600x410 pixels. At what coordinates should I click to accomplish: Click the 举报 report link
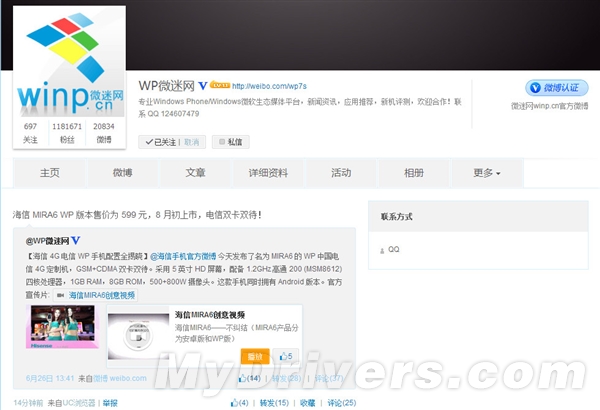tap(110, 403)
